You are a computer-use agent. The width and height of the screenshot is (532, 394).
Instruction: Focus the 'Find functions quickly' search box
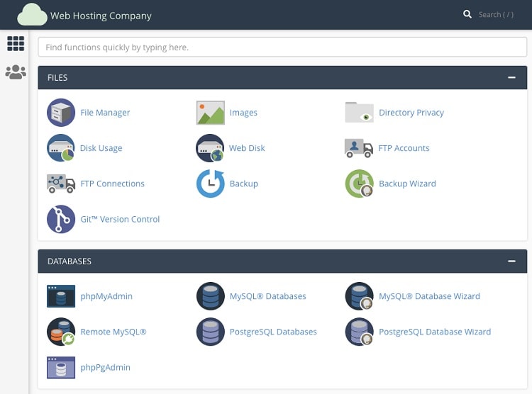pyautogui.click(x=282, y=47)
